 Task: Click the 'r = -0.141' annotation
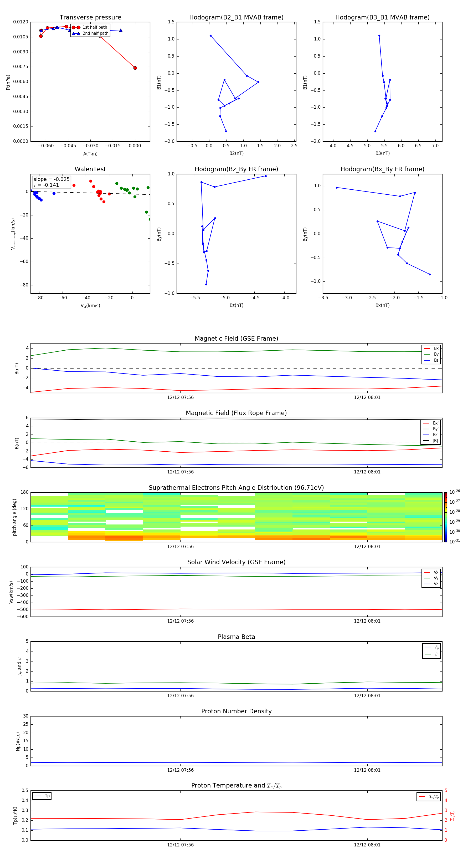[x=47, y=185]
